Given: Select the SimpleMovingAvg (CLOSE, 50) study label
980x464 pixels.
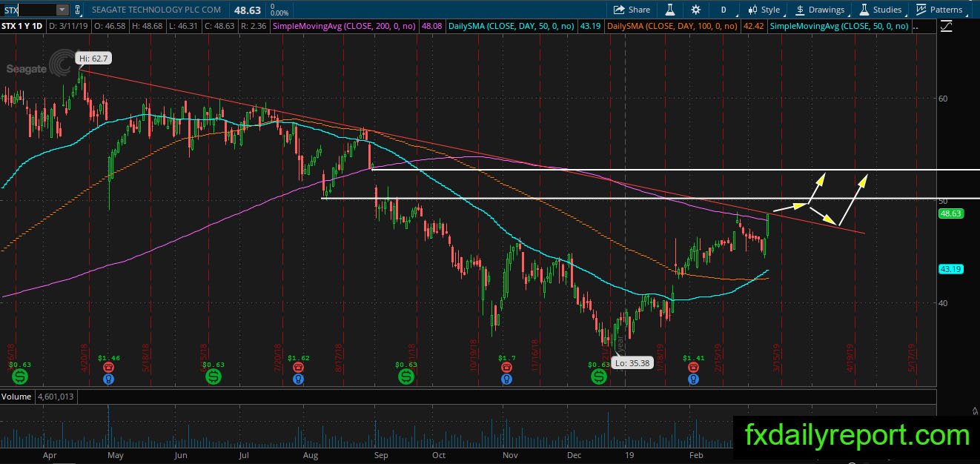Looking at the screenshot, I should tap(838, 26).
